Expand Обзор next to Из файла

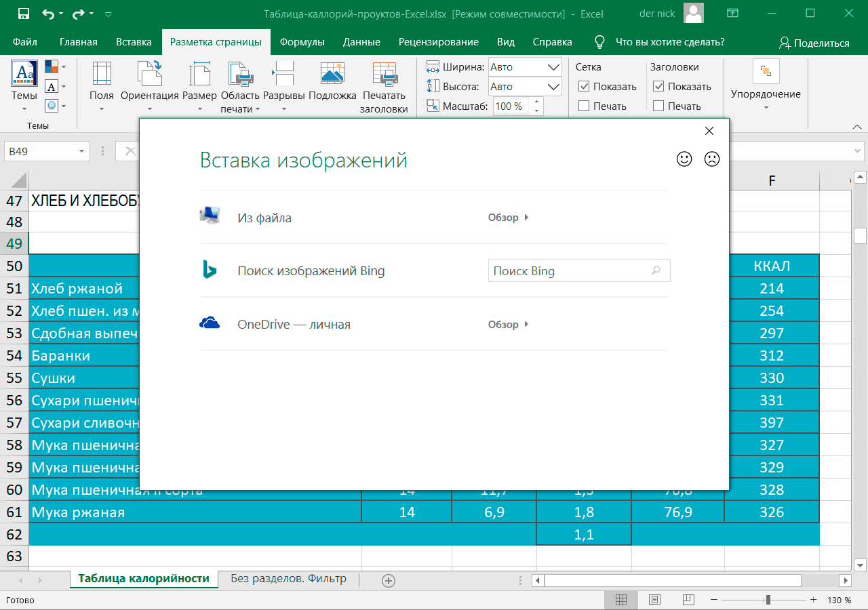(x=508, y=218)
